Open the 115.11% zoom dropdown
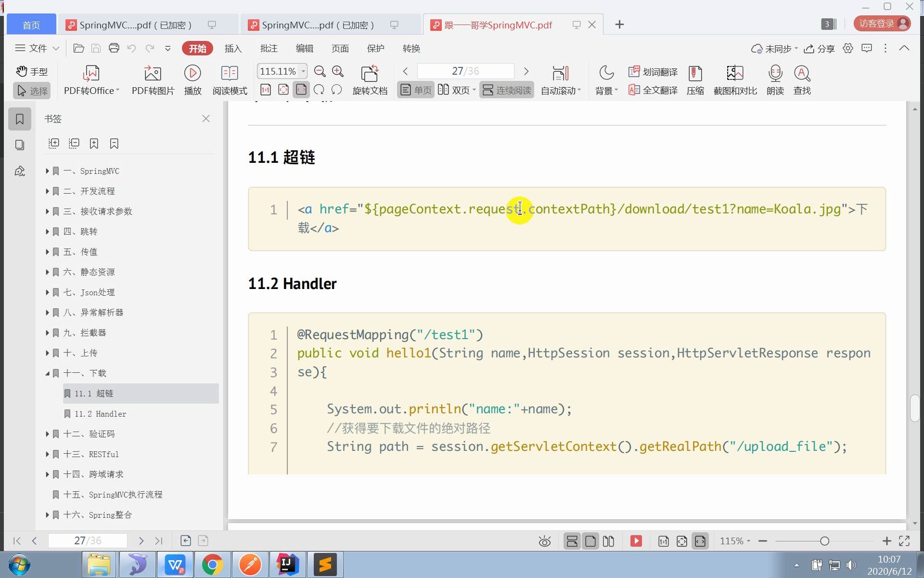Image resolution: width=924 pixels, height=578 pixels. (x=303, y=71)
